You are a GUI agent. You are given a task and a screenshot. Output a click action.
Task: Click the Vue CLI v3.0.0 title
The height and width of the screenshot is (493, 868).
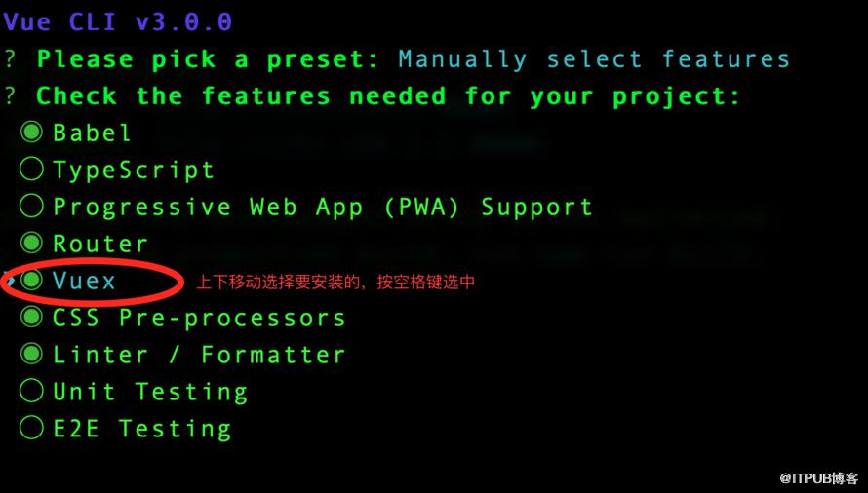(x=117, y=22)
